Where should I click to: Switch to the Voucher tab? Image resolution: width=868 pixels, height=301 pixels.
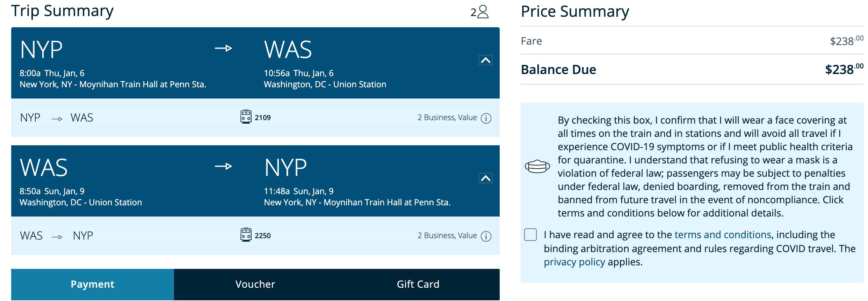click(x=255, y=284)
